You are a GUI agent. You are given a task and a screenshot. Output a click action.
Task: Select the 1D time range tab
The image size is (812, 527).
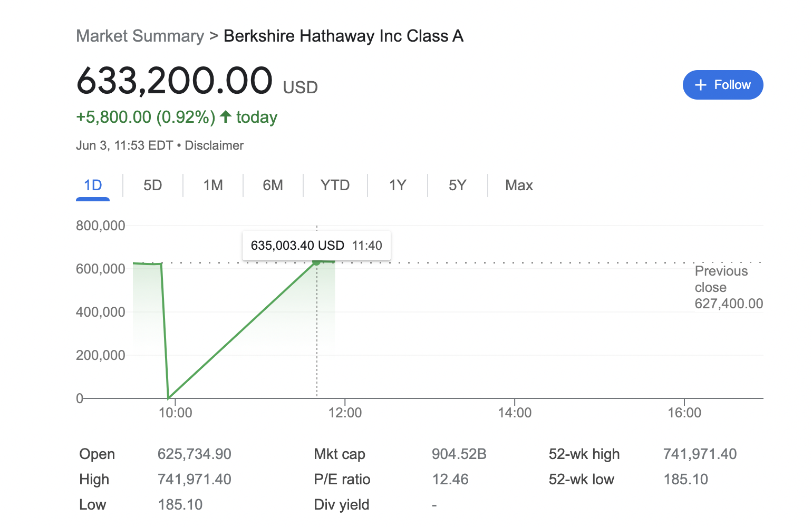(x=93, y=186)
